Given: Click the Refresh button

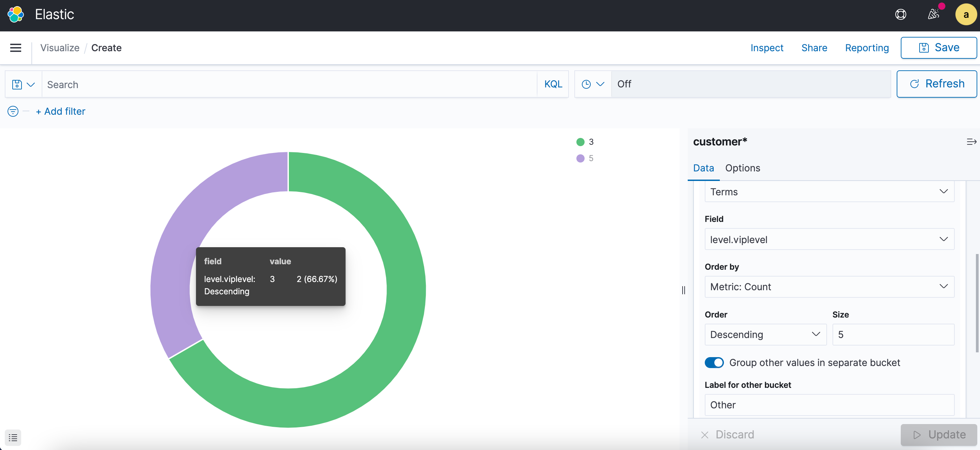Looking at the screenshot, I should 937,84.
